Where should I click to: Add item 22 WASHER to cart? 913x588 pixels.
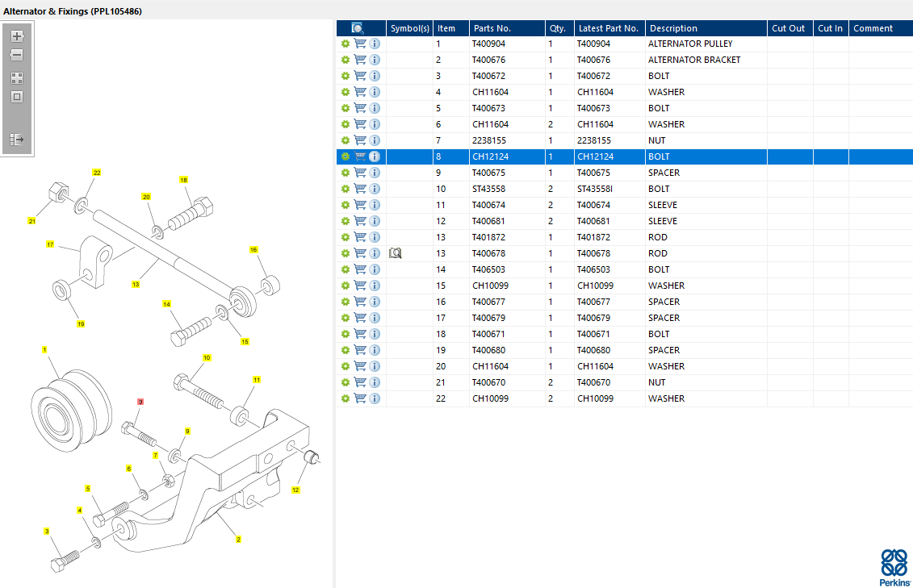[360, 398]
